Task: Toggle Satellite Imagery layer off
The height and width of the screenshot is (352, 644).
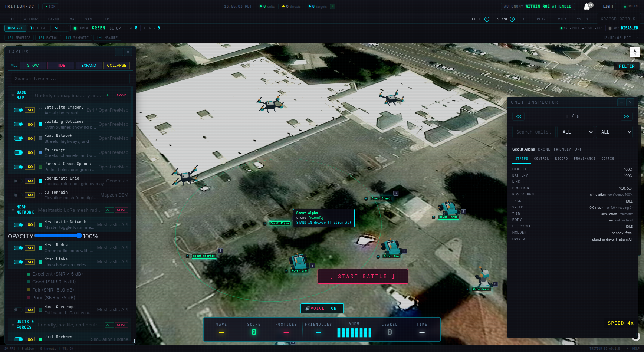Action: (18, 110)
